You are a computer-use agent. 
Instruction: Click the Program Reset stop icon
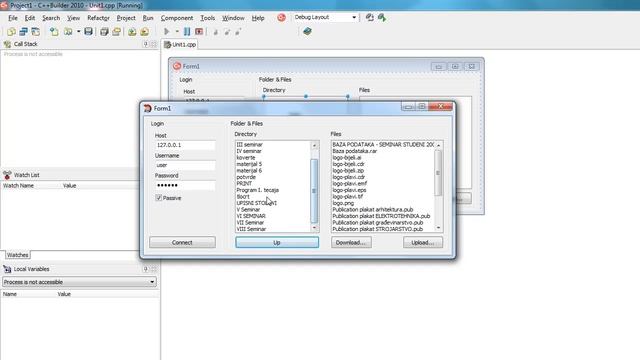click(x=199, y=31)
